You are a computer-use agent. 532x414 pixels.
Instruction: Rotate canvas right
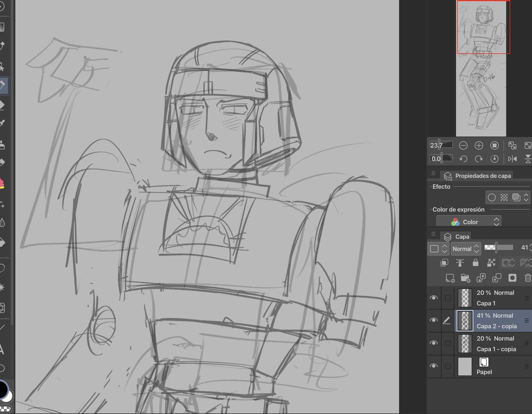click(x=479, y=159)
